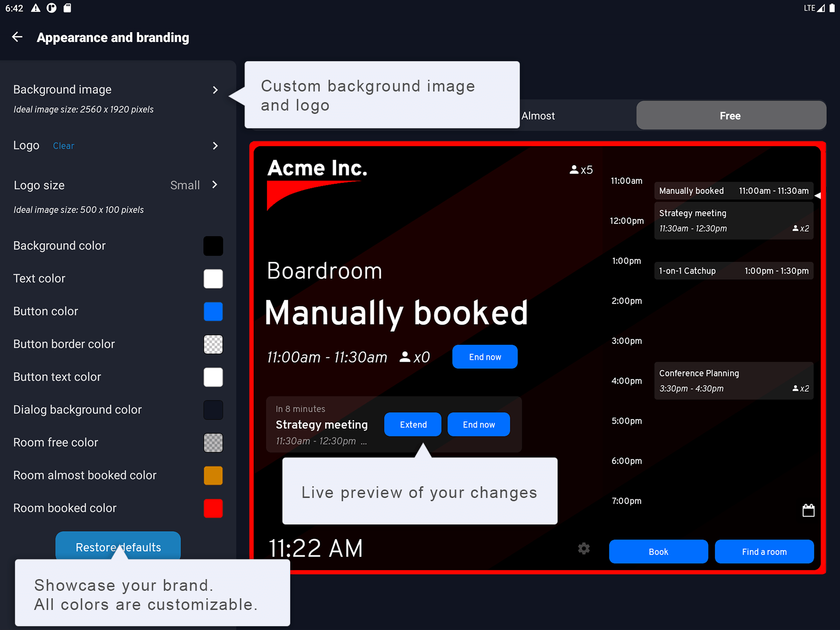Clear the current logo
Screen dimensions: 840x630
pyautogui.click(x=63, y=146)
